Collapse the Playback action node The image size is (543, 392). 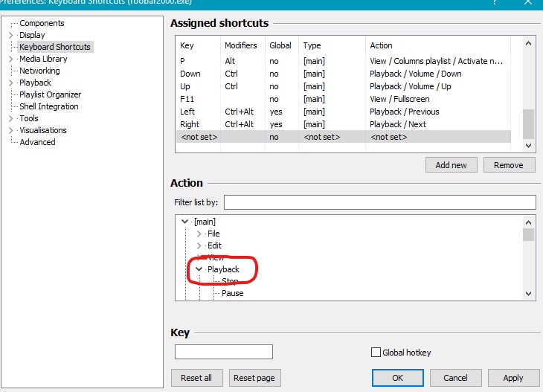pos(199,269)
